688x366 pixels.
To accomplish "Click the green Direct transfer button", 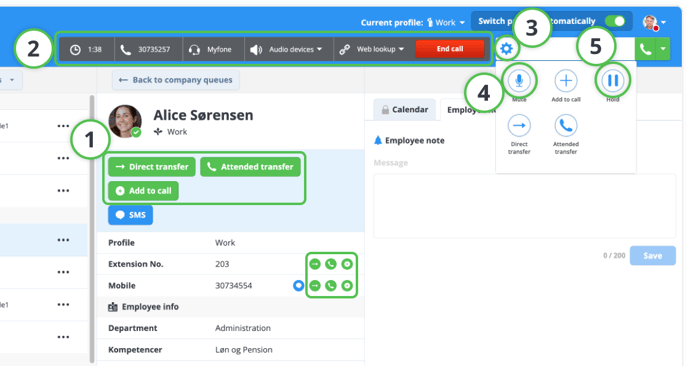I will point(152,167).
